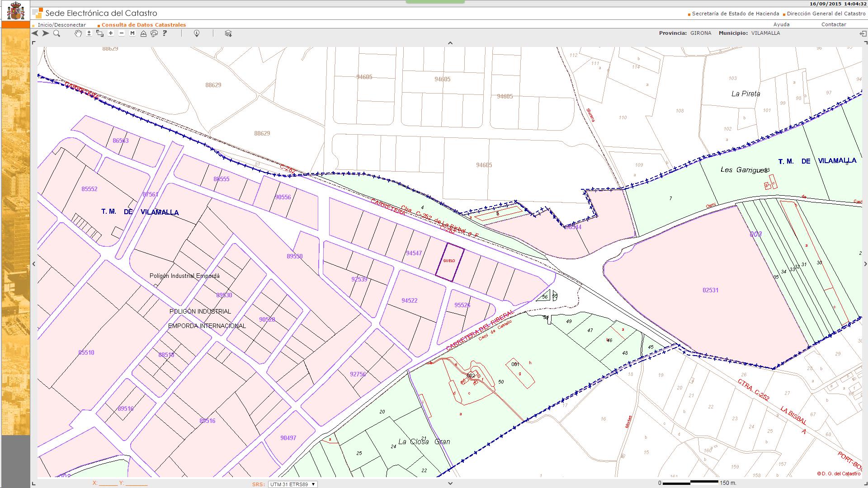Click Inicio/Desconectar menu item
Image resolution: width=868 pixels, height=488 pixels.
click(x=62, y=25)
